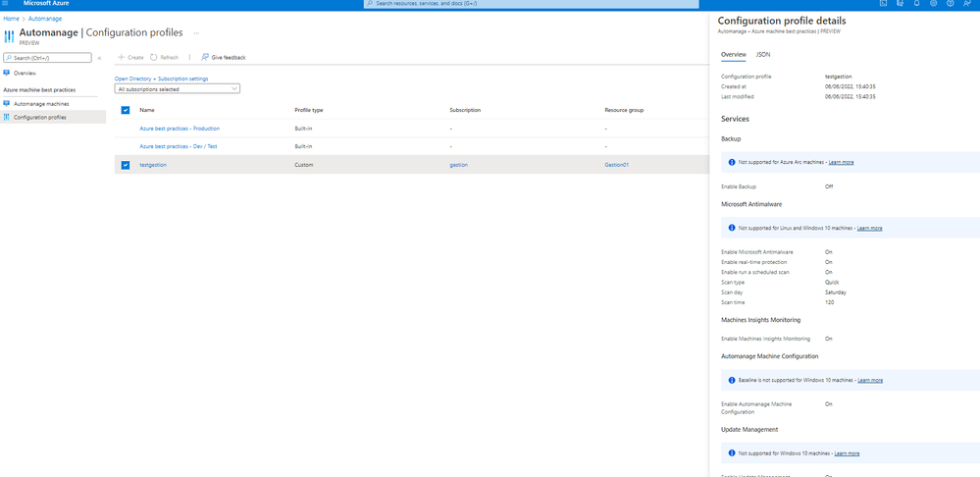Click info icon in Update Management notice

click(x=732, y=453)
